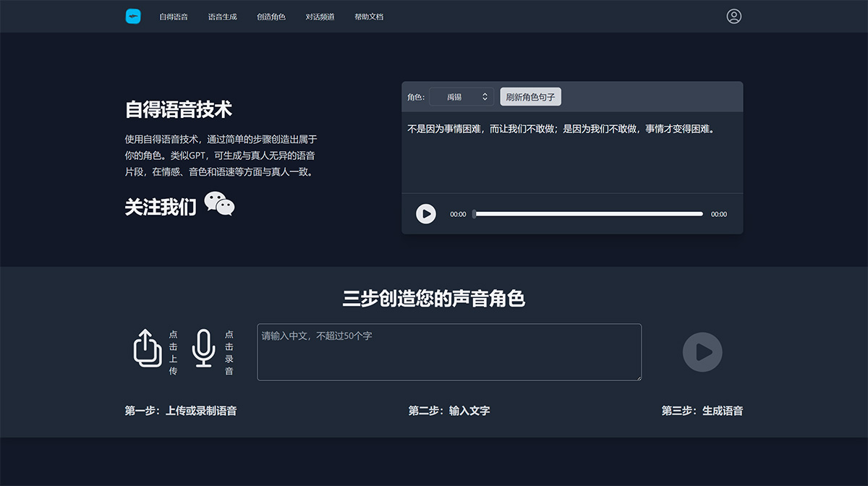Click the role selector stepper arrows
868x486 pixels.
pyautogui.click(x=485, y=96)
